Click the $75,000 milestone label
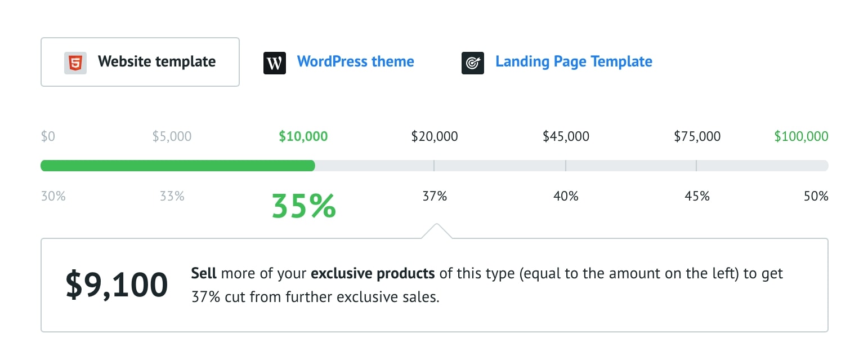This screenshot has width=868, height=364. 697,136
